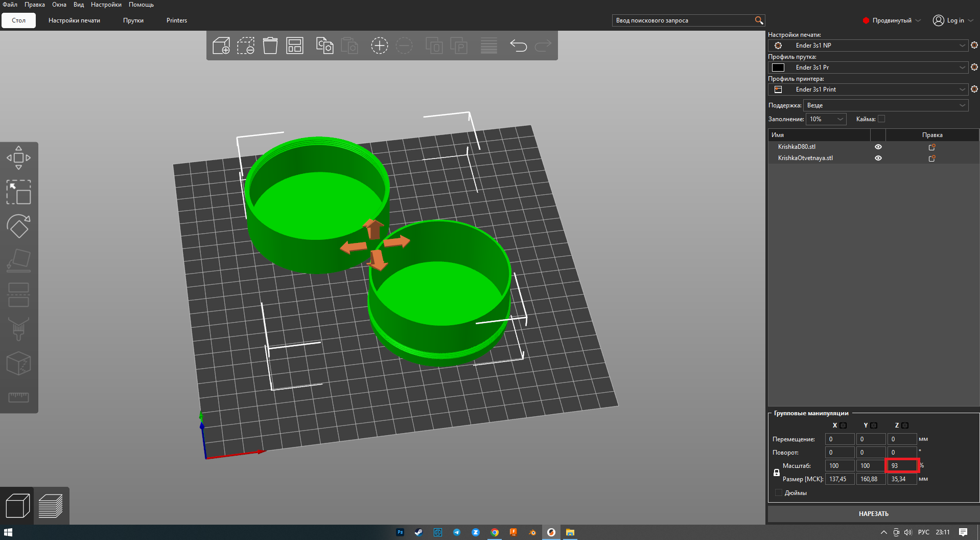Screen dimensions: 980x540
Task: Select the Paint-on supports tool
Action: click(18, 329)
